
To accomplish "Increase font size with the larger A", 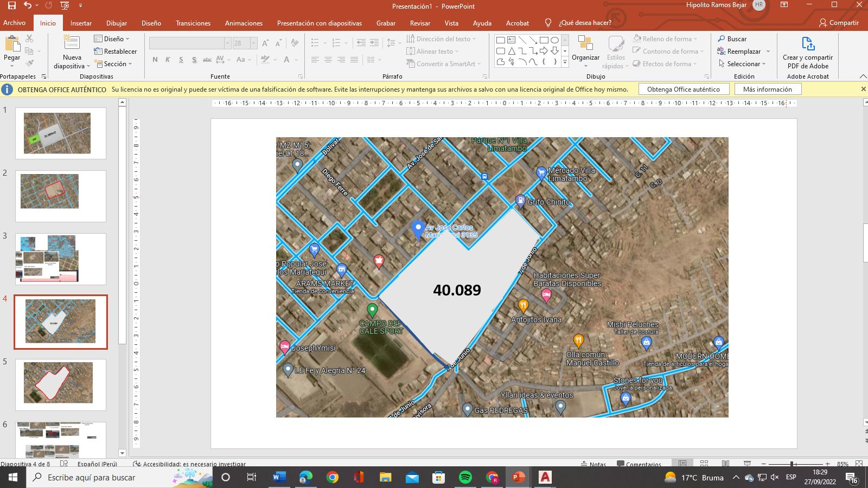I will click(x=265, y=43).
